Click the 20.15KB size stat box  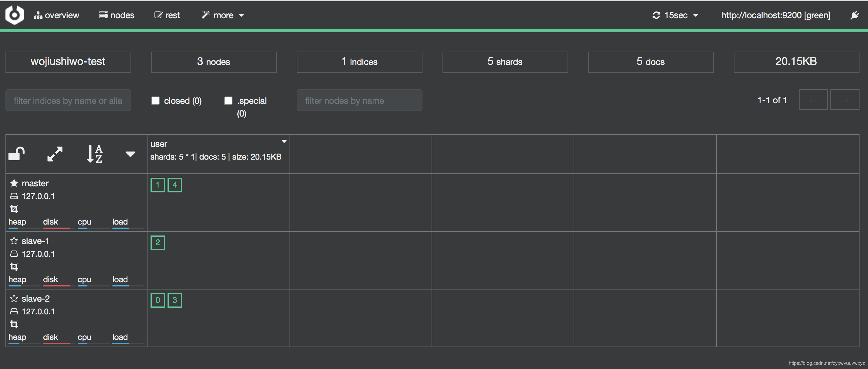pos(796,62)
